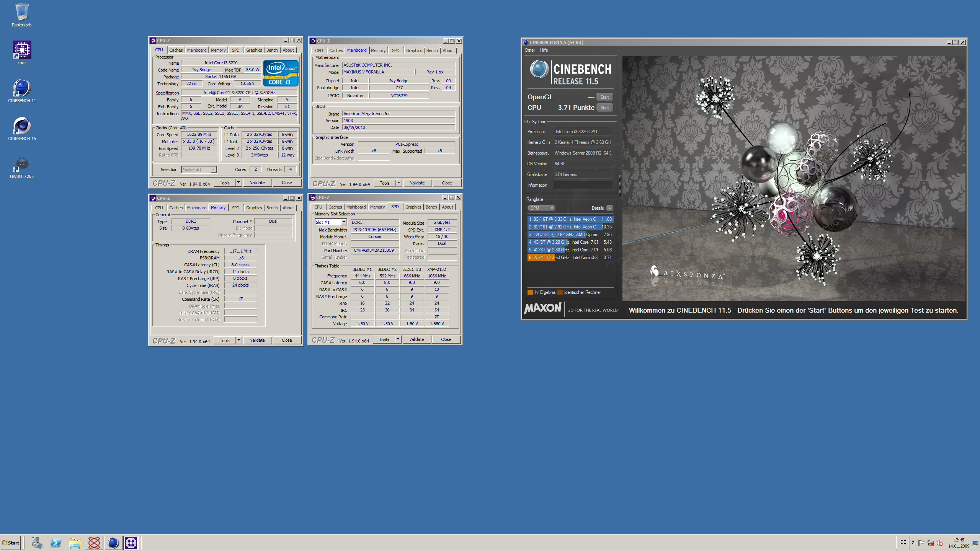Switch to the SPD tab in the CPU-Z Memory window
Viewport: 980px width, 551px height.
[236, 208]
